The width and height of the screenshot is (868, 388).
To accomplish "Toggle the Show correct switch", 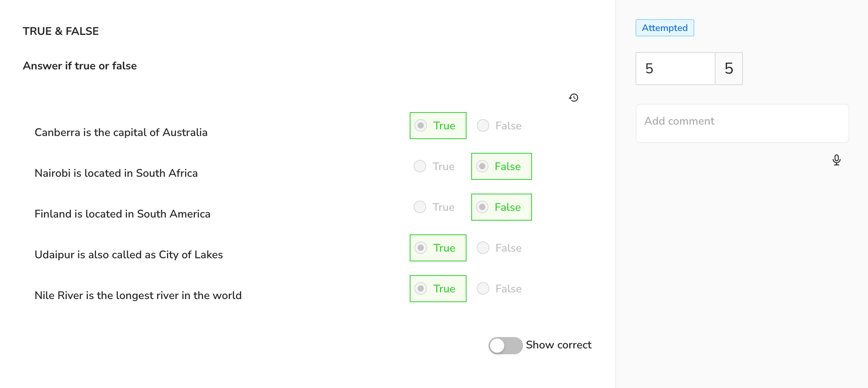I will pos(505,345).
